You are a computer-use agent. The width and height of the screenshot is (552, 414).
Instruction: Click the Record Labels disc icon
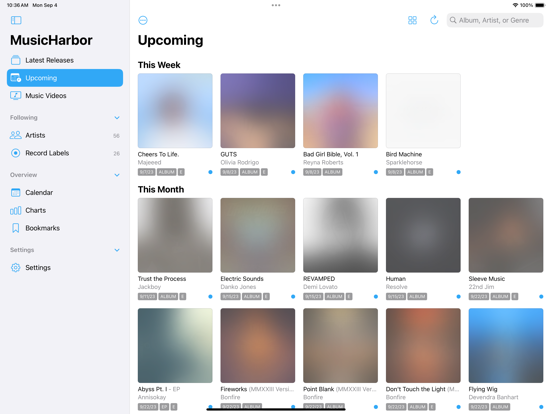tap(15, 153)
